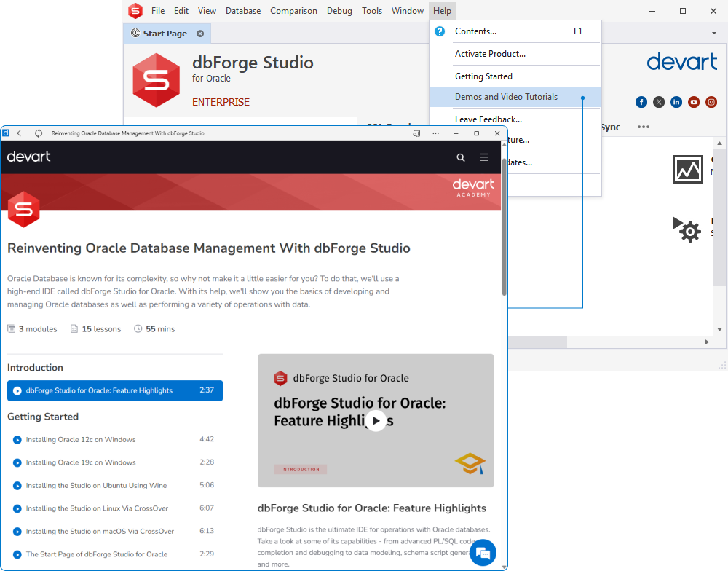
Task: Click the devart logo on Start Page
Action: (x=682, y=62)
